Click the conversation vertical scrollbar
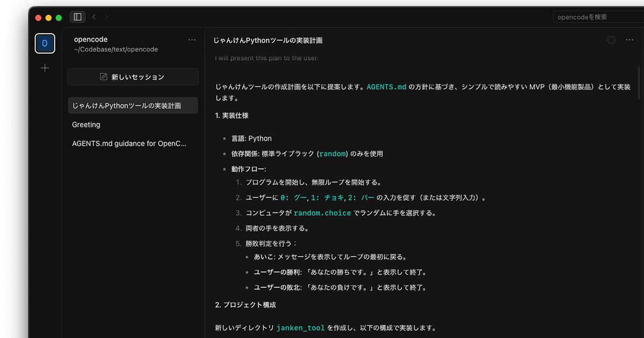The width and height of the screenshot is (644, 338). coord(639,83)
